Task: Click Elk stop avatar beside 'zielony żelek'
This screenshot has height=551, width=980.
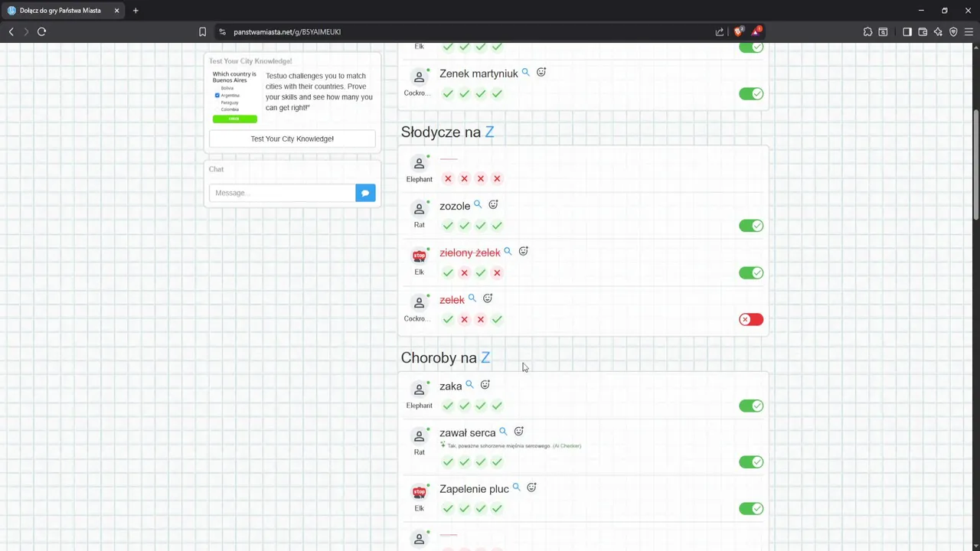Action: point(419,256)
